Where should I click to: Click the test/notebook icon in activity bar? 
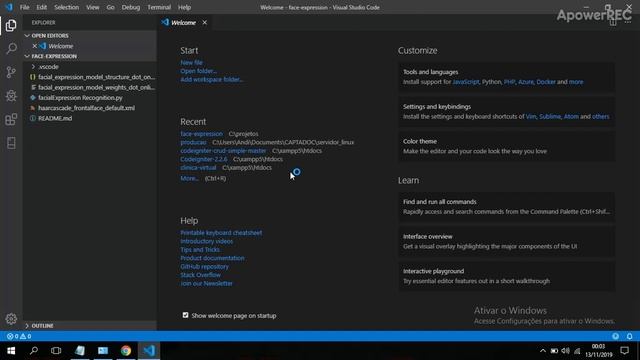tap(11, 142)
